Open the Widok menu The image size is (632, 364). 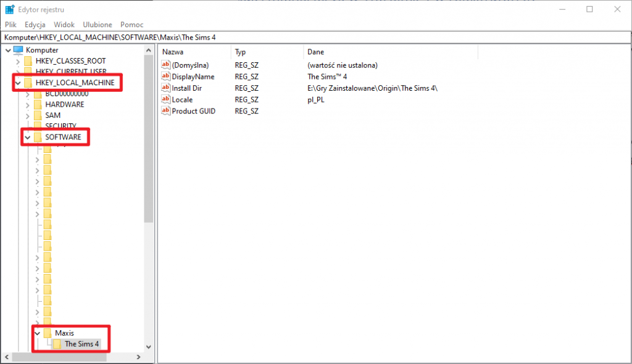point(64,25)
